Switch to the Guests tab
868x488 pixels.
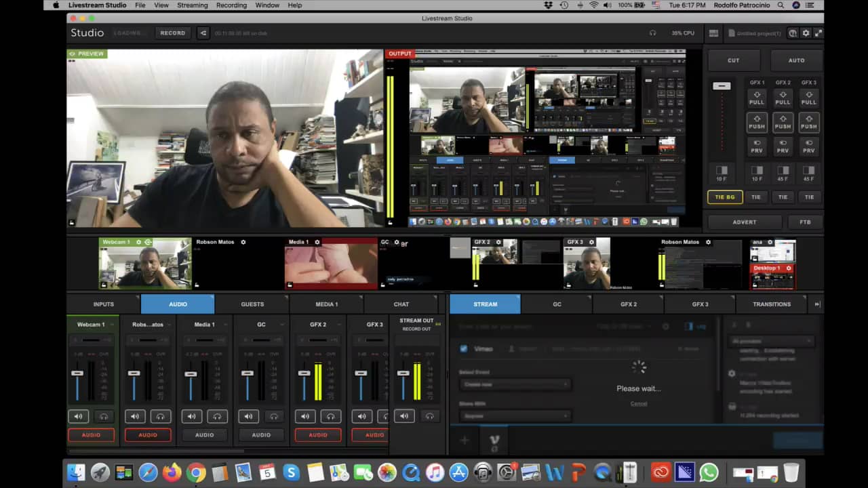pyautogui.click(x=252, y=304)
